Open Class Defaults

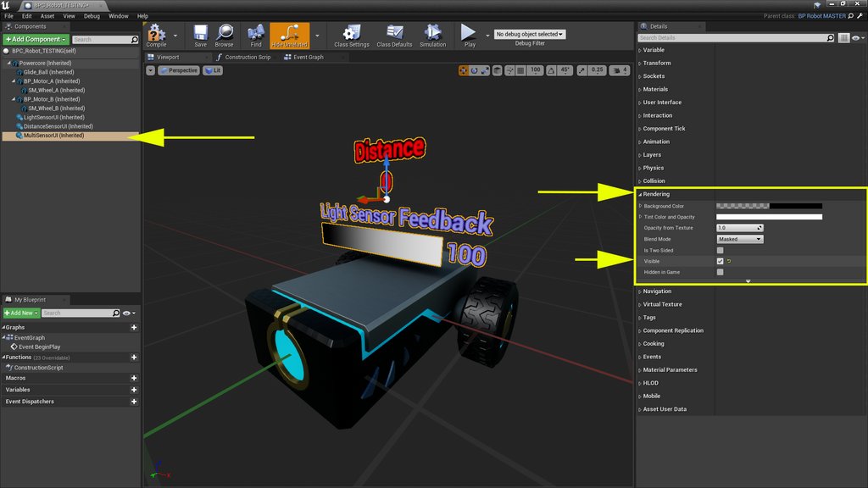coord(394,36)
